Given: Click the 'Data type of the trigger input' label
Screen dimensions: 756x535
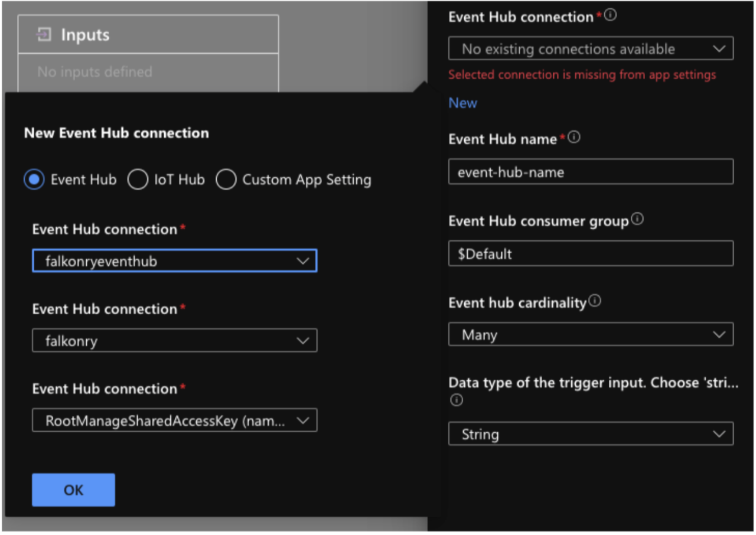Looking at the screenshot, I should [x=594, y=383].
